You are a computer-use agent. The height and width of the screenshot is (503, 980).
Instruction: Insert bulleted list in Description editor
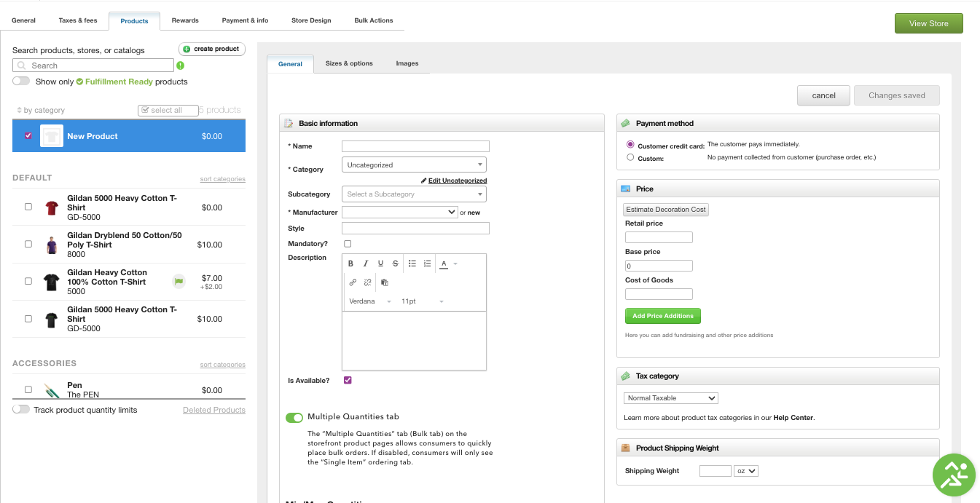point(412,264)
